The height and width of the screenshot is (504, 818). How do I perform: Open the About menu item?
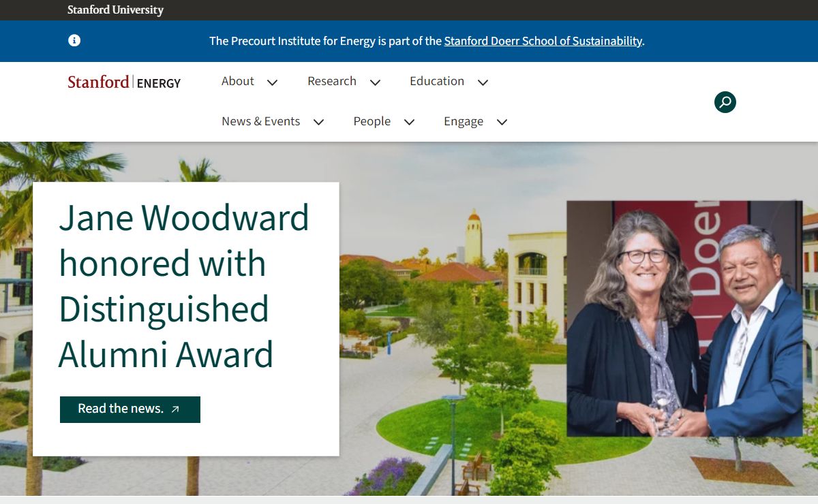[x=237, y=81]
